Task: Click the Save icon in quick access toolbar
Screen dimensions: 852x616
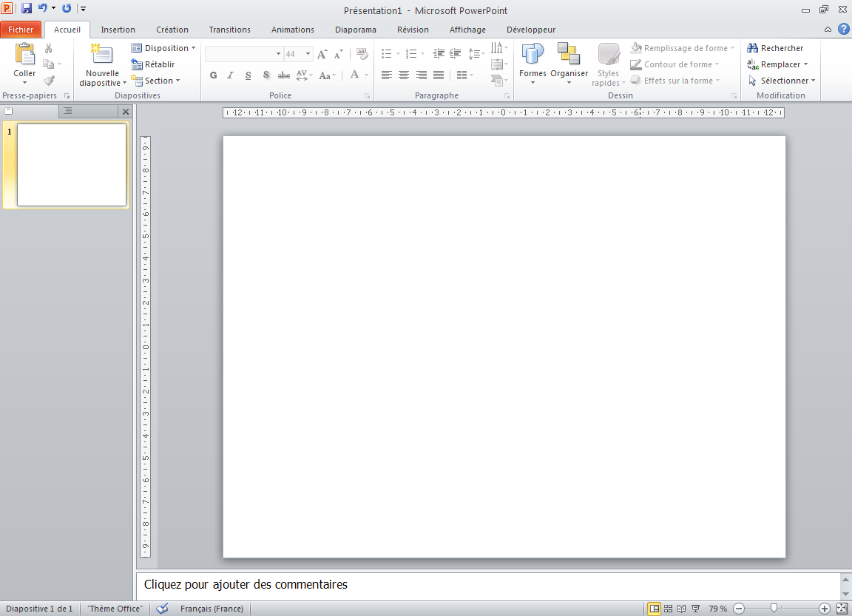Action: tap(27, 9)
